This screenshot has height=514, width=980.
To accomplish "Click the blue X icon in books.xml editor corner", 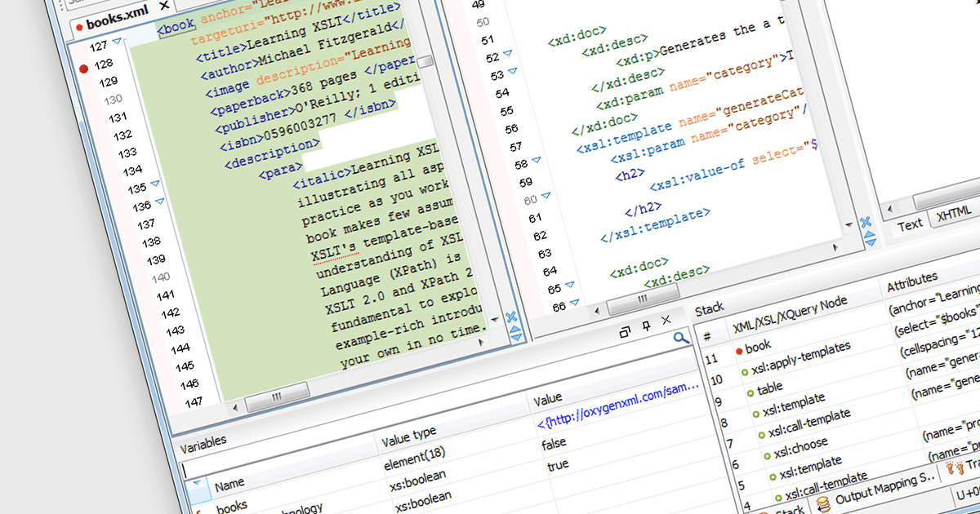I will pyautogui.click(x=510, y=317).
